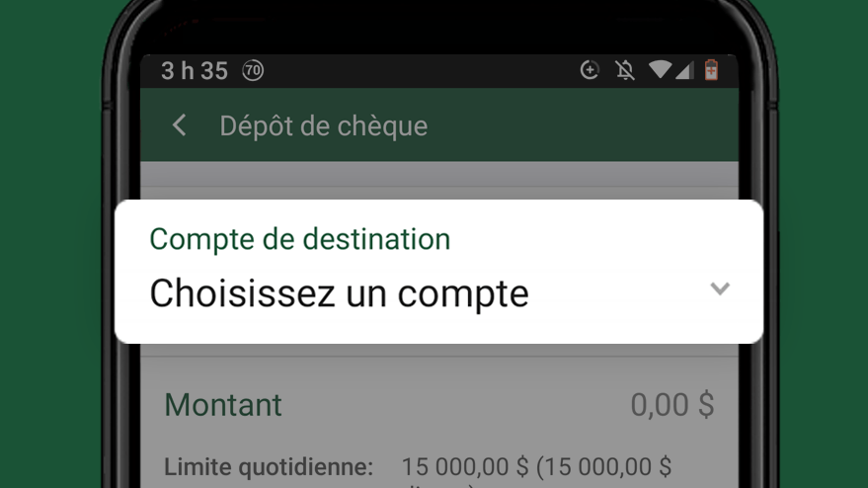
Task: Tap the dark status bar
Action: click(439, 71)
